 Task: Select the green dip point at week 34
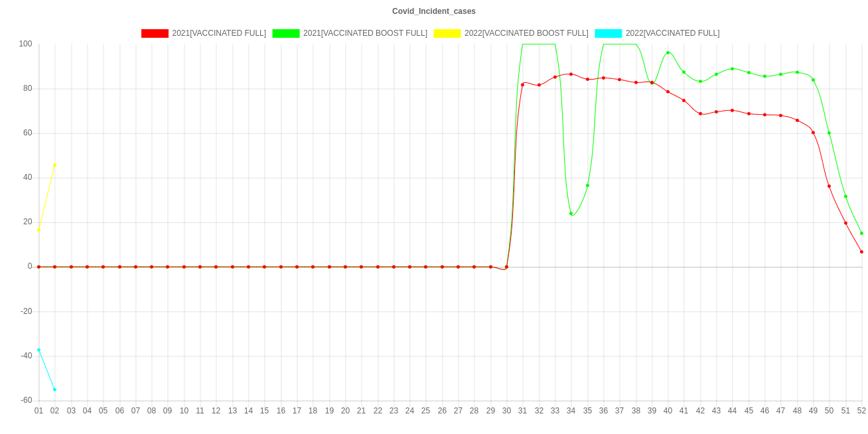pyautogui.click(x=571, y=214)
